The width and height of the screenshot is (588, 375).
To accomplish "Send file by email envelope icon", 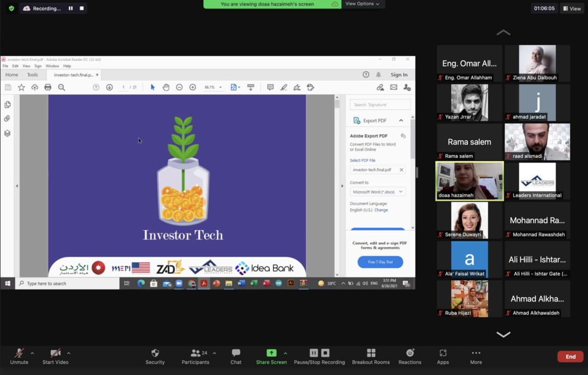I will pos(394,88).
